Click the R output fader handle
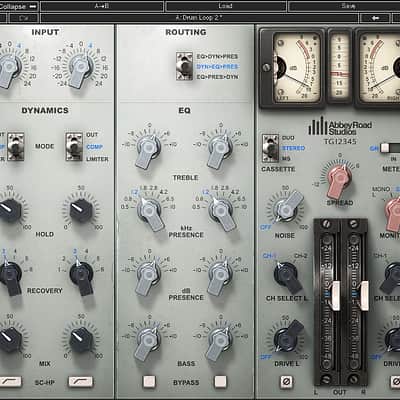This screenshot has height=400, width=400. pyautogui.click(x=363, y=295)
